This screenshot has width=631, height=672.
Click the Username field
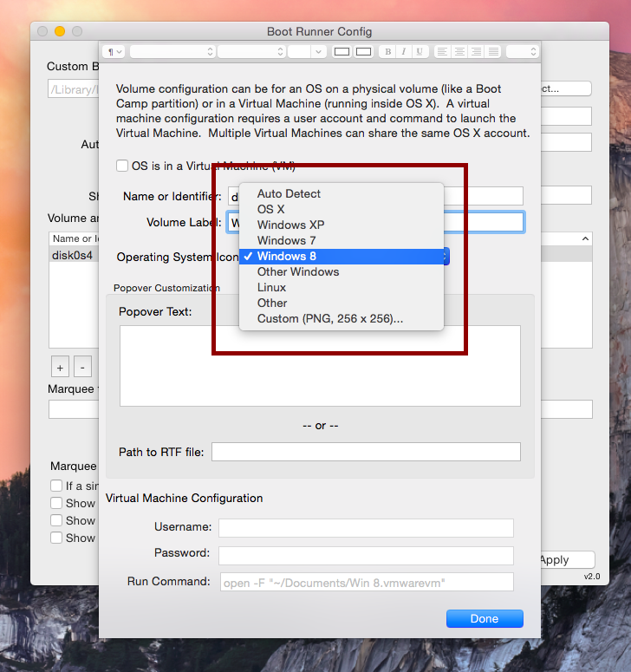pyautogui.click(x=366, y=527)
